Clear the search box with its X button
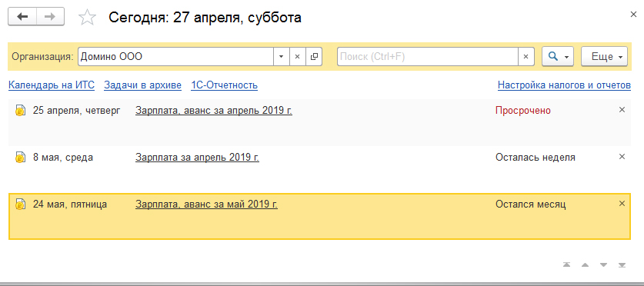 point(526,57)
